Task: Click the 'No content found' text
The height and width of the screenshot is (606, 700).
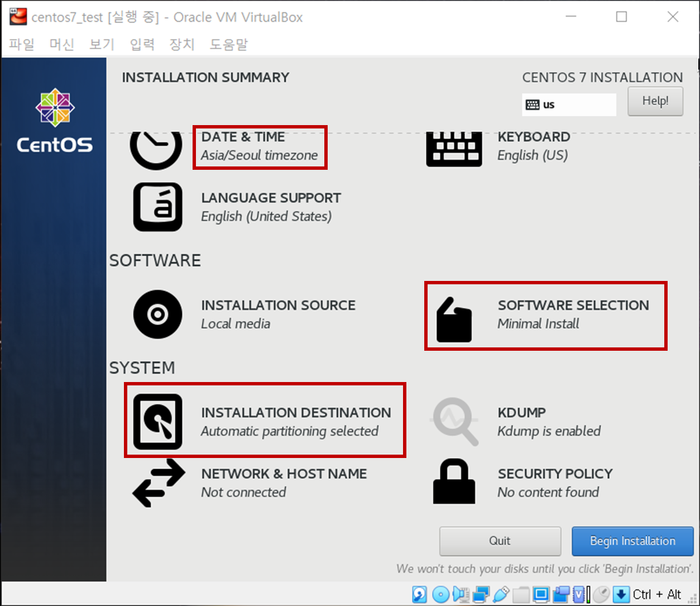Action: click(548, 492)
